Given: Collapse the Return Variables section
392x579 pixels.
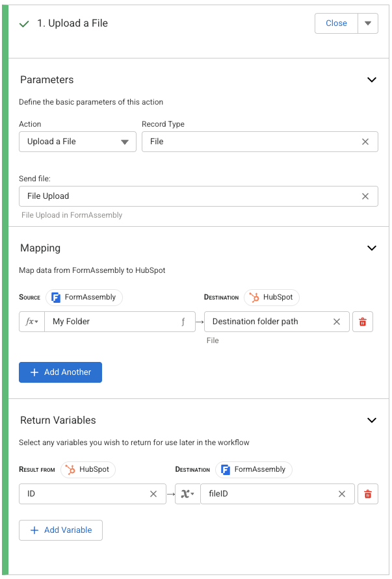Looking at the screenshot, I should click(x=372, y=420).
